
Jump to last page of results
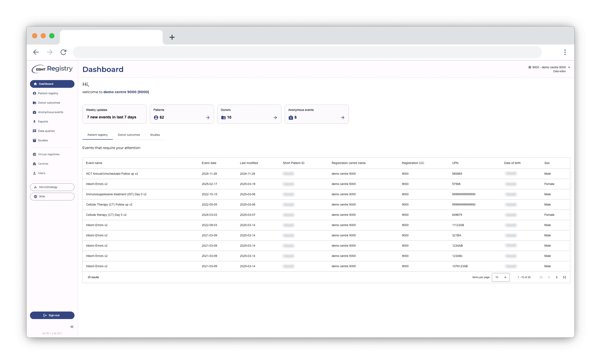click(564, 277)
